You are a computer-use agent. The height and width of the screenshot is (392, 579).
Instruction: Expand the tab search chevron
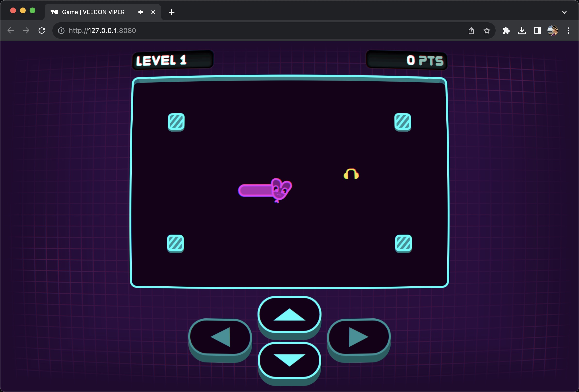(564, 12)
